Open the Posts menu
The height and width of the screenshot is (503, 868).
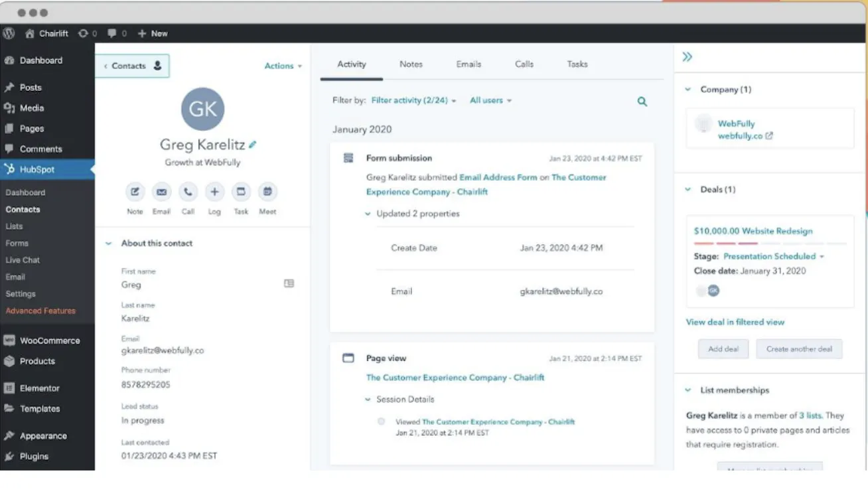point(31,88)
